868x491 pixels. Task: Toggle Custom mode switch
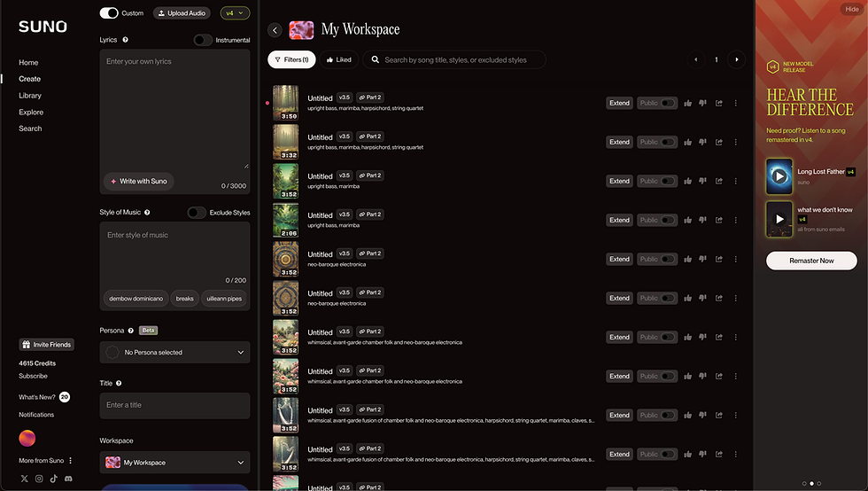(109, 13)
